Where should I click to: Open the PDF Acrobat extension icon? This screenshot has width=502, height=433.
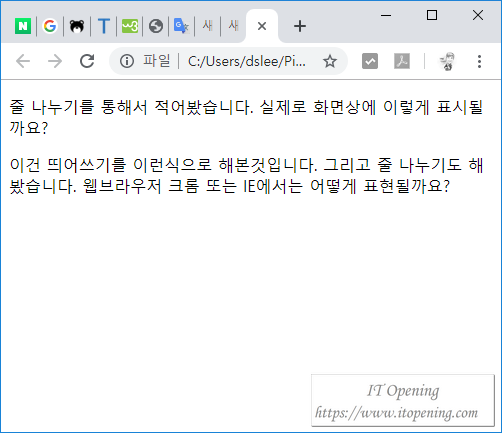pyautogui.click(x=402, y=61)
